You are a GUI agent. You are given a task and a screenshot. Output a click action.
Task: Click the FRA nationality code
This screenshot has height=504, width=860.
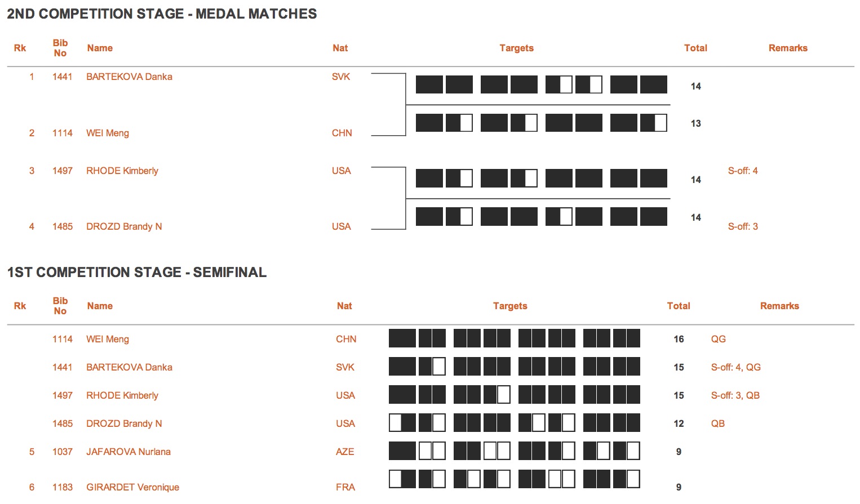point(345,487)
